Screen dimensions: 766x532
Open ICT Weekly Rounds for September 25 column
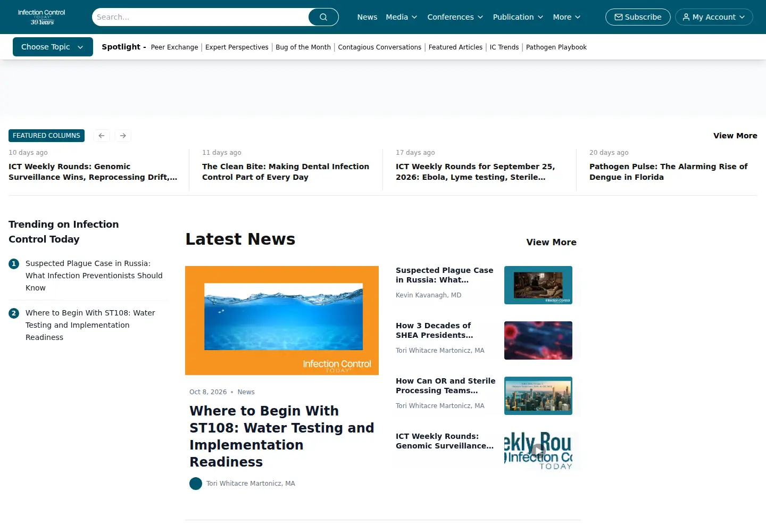(476, 172)
